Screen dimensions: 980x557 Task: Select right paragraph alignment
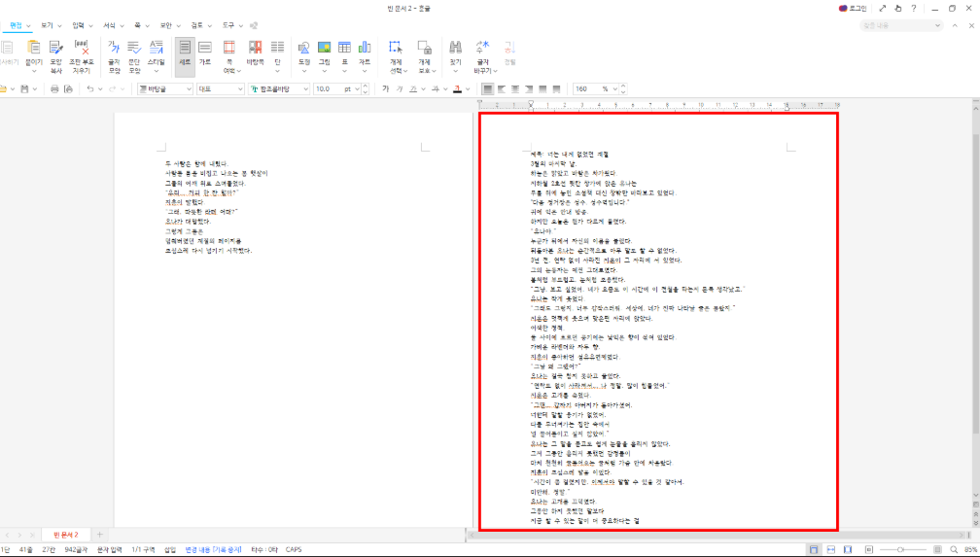[x=529, y=89]
